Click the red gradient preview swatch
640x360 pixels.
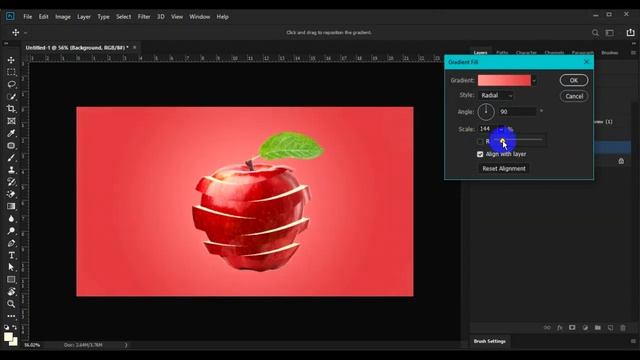[504, 80]
